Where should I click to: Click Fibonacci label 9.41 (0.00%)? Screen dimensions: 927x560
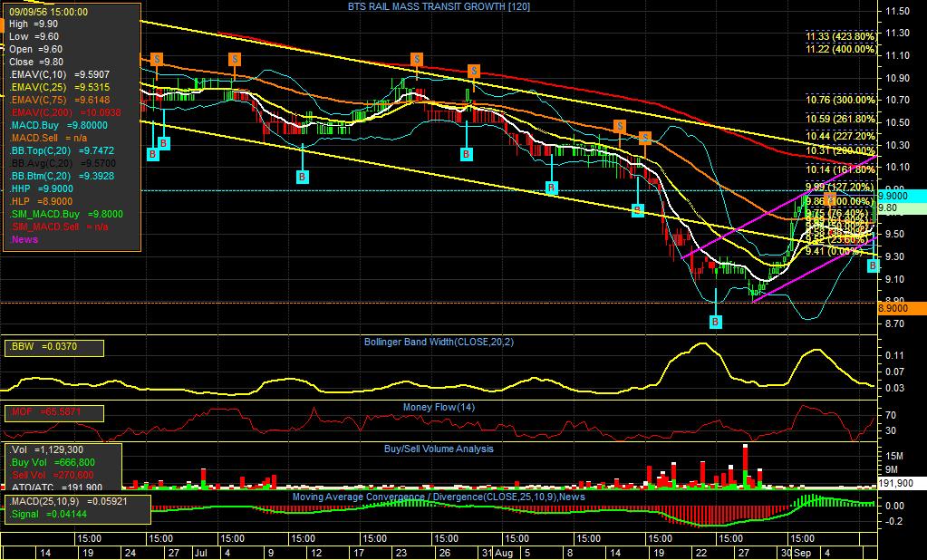tap(836, 251)
